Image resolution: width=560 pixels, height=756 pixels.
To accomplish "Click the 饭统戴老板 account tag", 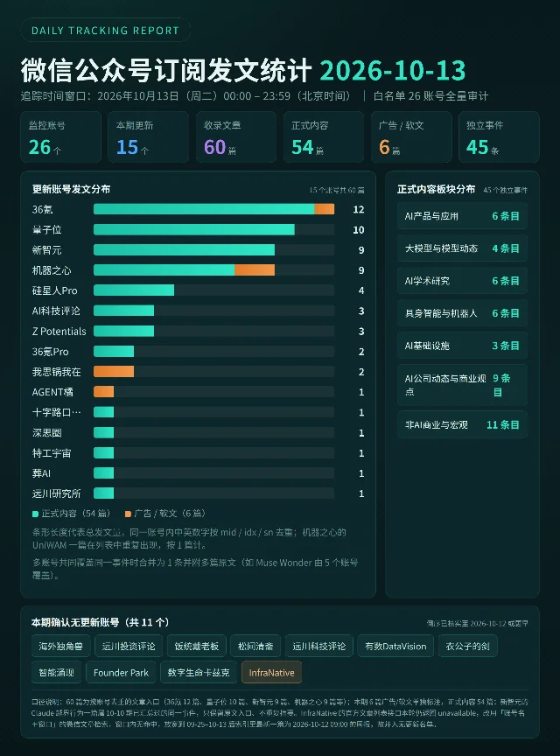I will click(x=196, y=646).
